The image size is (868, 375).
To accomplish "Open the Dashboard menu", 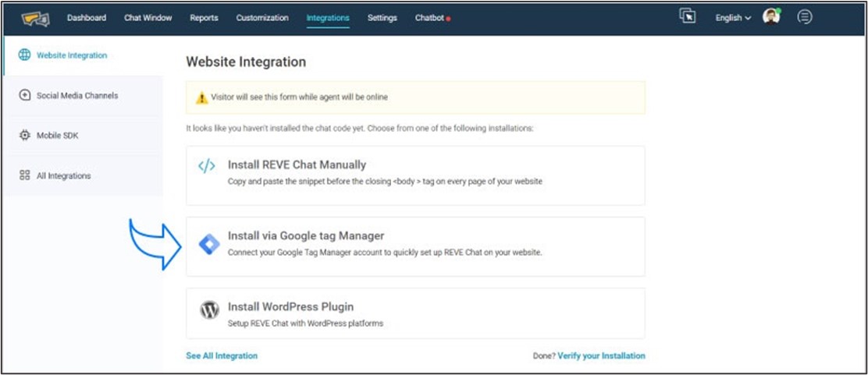I will click(87, 18).
